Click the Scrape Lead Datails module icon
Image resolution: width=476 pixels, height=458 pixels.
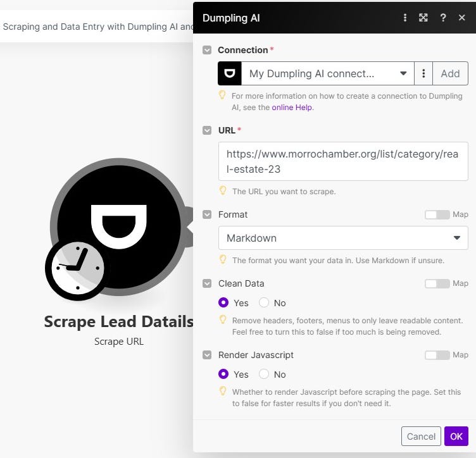click(x=119, y=226)
